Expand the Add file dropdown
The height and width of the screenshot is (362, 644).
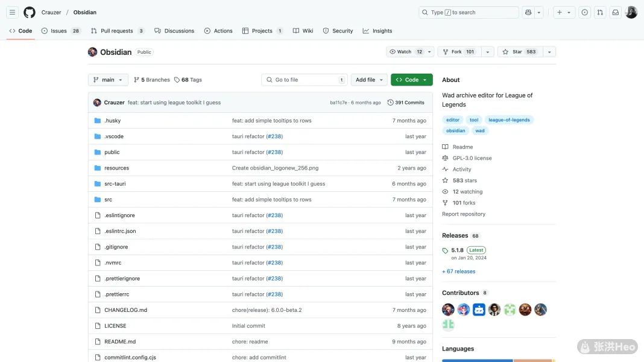pos(369,80)
